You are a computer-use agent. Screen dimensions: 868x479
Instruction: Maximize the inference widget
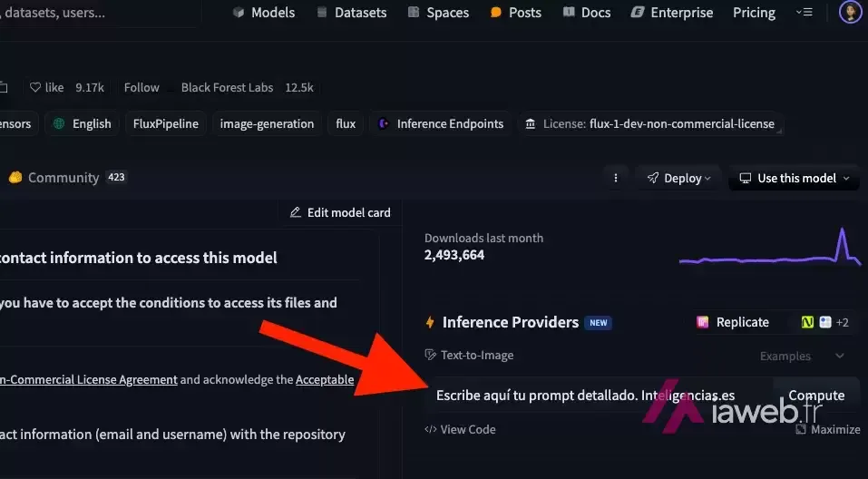click(828, 429)
